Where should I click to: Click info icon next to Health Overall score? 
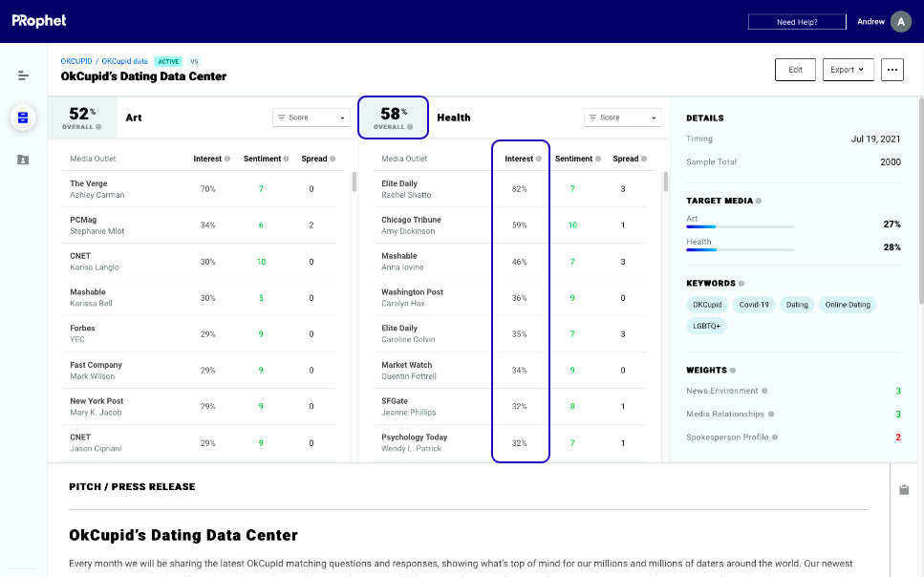click(x=410, y=127)
